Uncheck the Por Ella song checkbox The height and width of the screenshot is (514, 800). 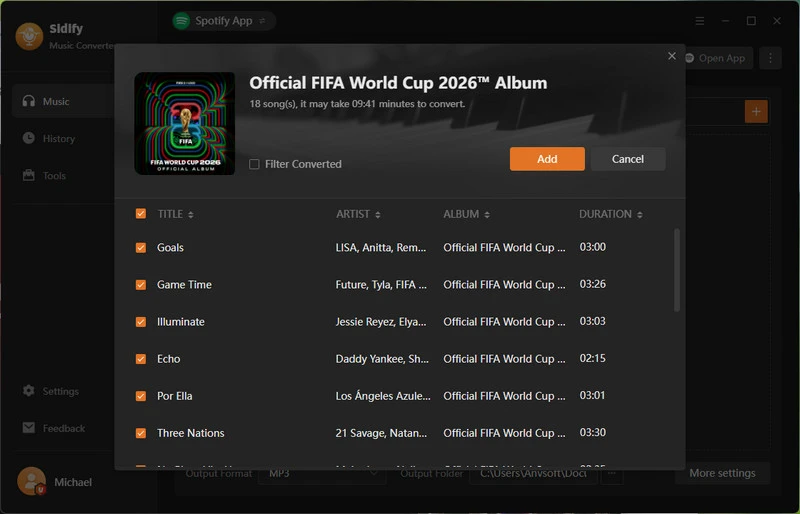pyautogui.click(x=141, y=396)
